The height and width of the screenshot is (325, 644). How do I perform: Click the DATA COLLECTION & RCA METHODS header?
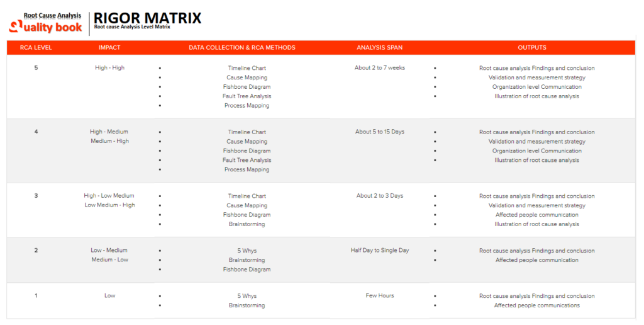pos(241,47)
